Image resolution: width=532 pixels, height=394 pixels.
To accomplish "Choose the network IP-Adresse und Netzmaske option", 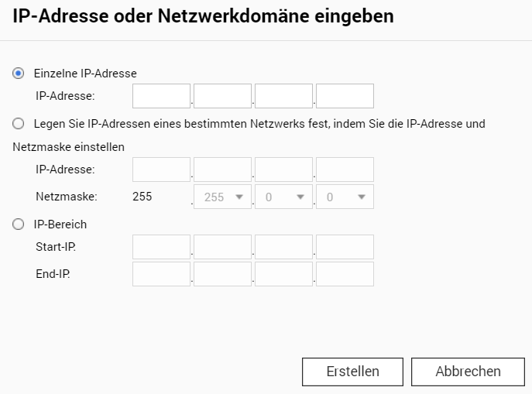I will [18, 124].
